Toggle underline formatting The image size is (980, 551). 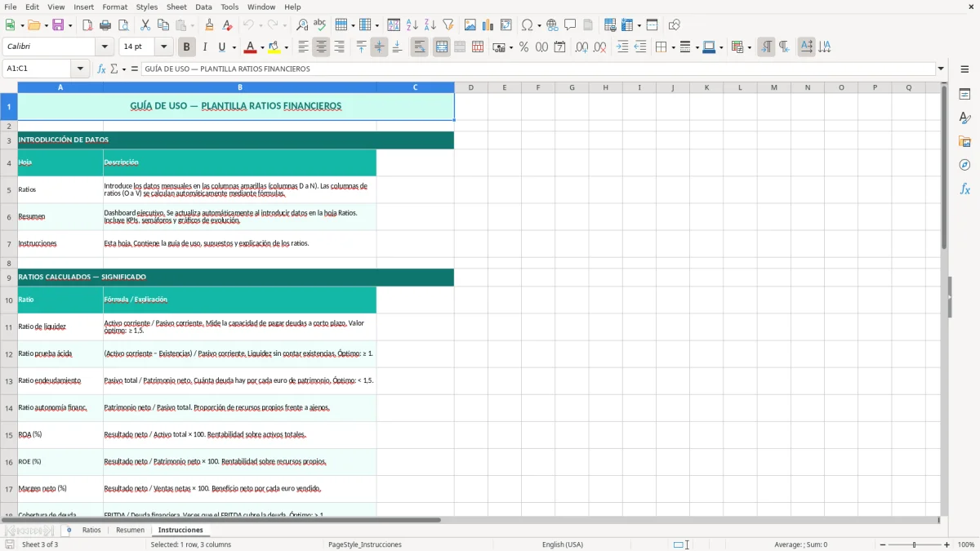tap(221, 47)
